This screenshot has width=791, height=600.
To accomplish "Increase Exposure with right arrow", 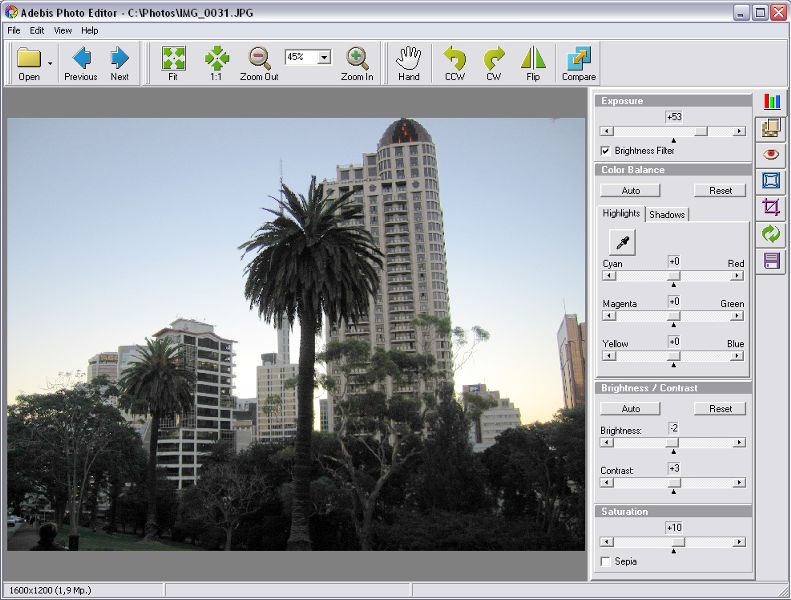I will click(739, 131).
